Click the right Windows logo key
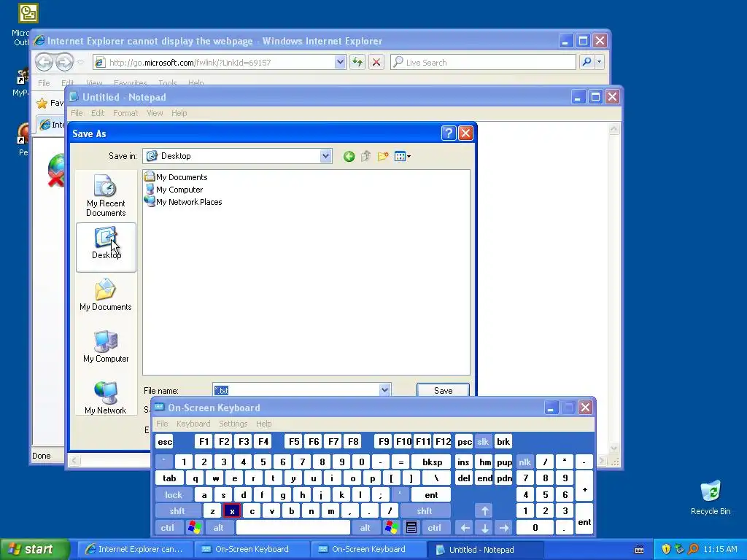 [392, 528]
